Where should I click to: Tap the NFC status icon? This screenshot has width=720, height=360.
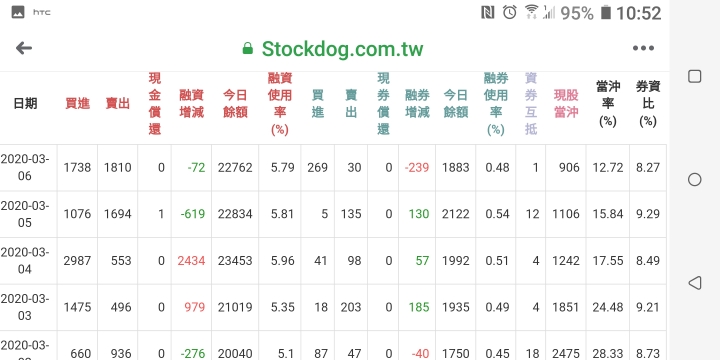pyautogui.click(x=488, y=12)
